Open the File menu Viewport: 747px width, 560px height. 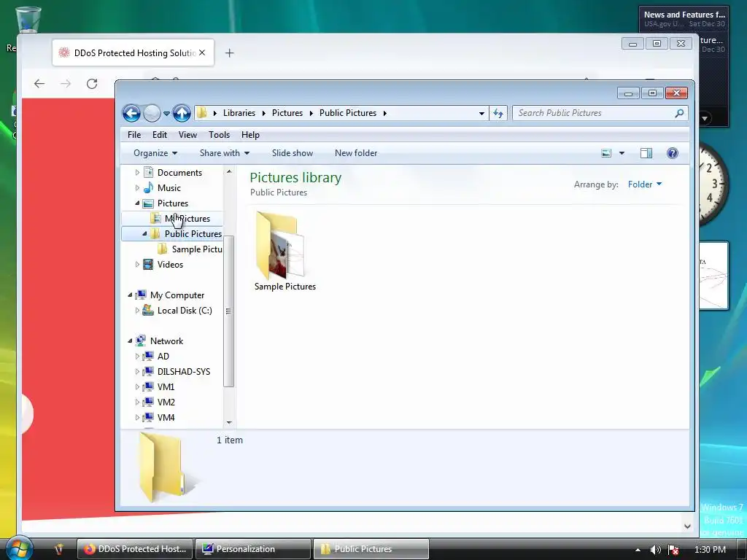[134, 135]
